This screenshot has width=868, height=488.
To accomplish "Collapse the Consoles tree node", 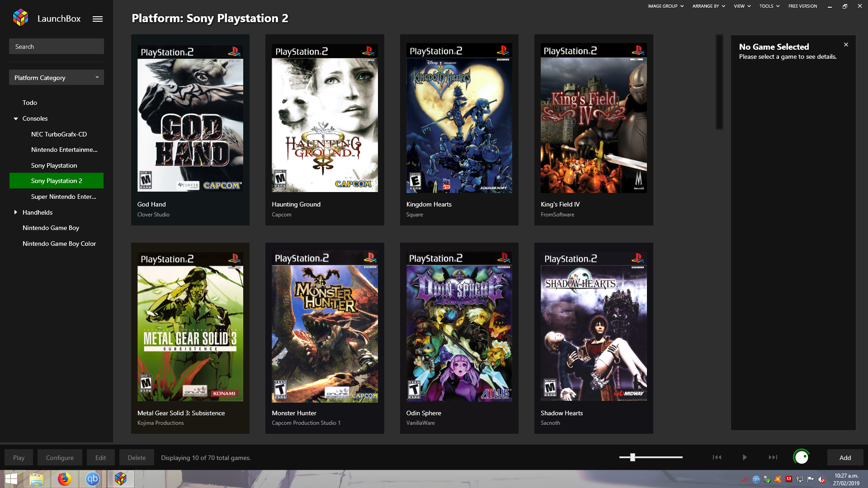I will 16,119.
